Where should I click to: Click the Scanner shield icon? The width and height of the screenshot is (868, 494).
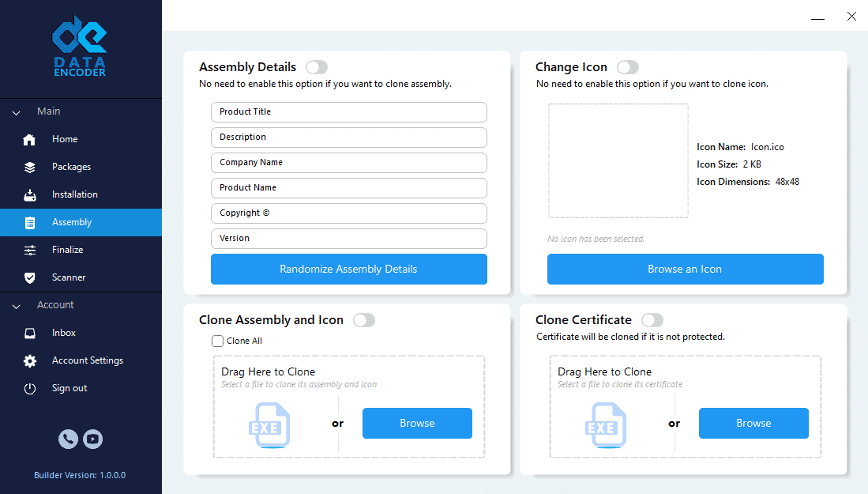click(30, 278)
